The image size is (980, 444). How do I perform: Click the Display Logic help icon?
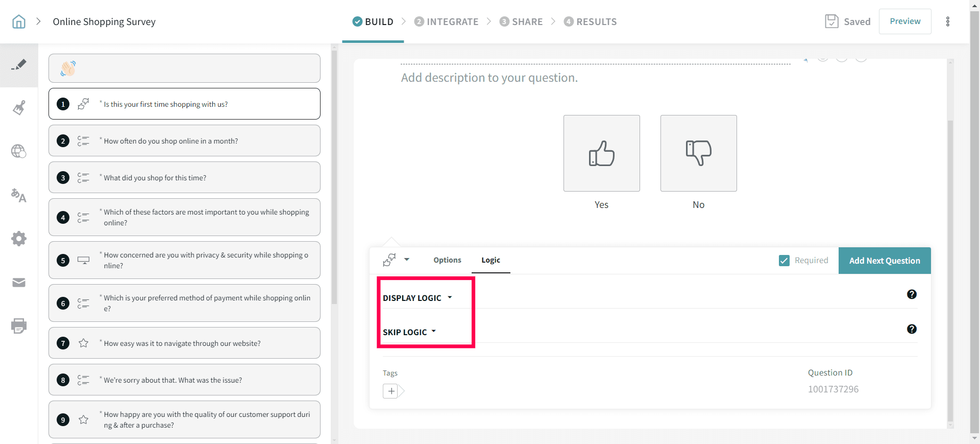coord(912,294)
